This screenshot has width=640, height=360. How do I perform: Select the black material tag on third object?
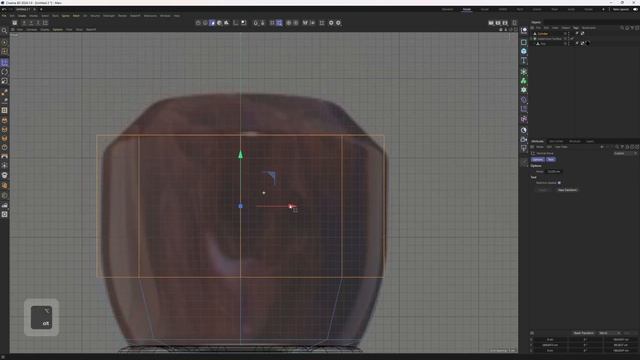point(588,43)
